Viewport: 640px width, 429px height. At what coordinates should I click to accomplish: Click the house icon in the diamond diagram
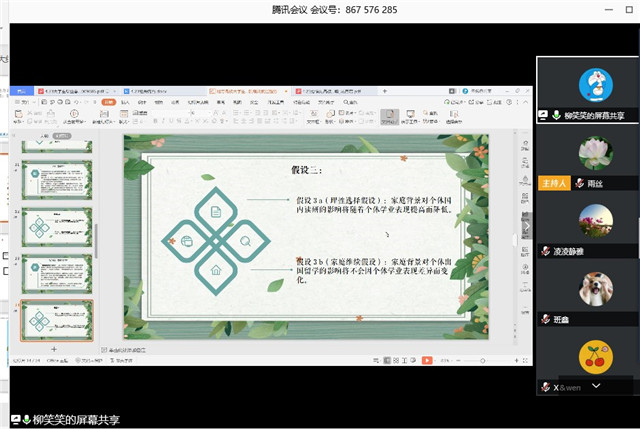coord(215,270)
